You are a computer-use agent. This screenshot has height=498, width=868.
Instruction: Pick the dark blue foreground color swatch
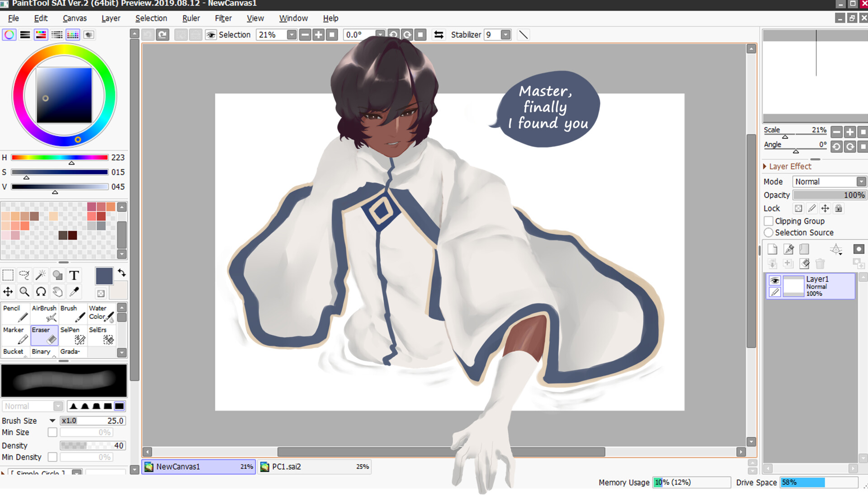coord(104,276)
